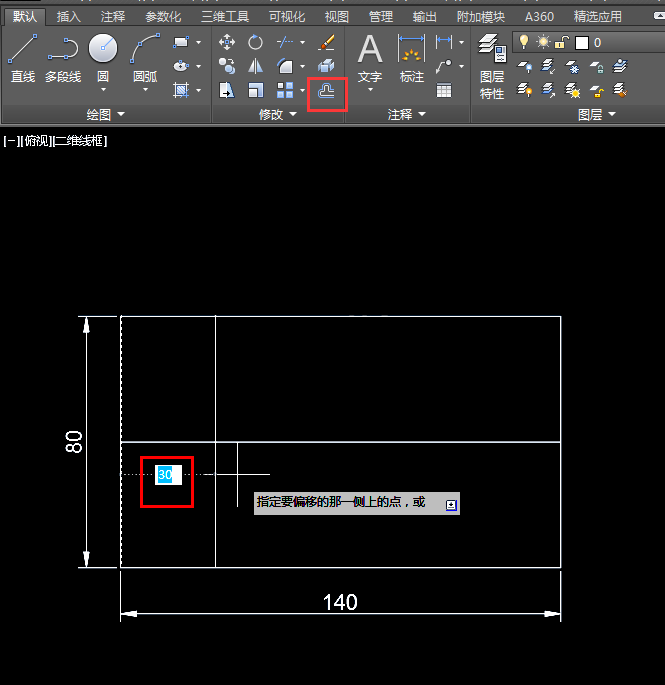The width and height of the screenshot is (665, 685).
Task: Select the Polyline (多段线) tool
Action: [x=63, y=58]
